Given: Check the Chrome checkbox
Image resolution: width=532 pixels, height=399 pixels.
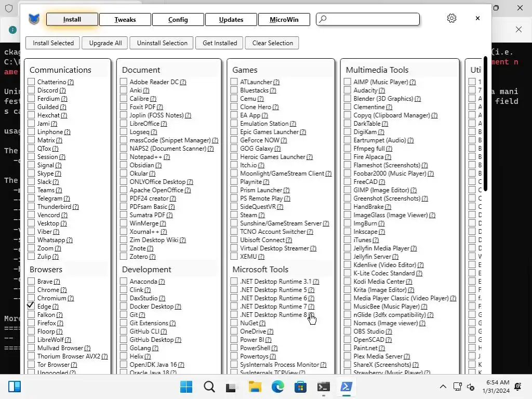Looking at the screenshot, I should 31,290.
